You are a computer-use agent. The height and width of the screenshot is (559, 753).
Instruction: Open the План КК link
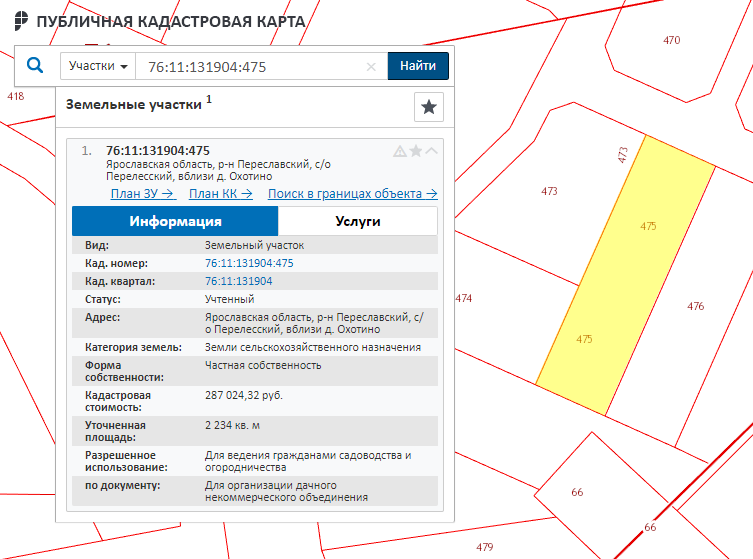[x=221, y=194]
